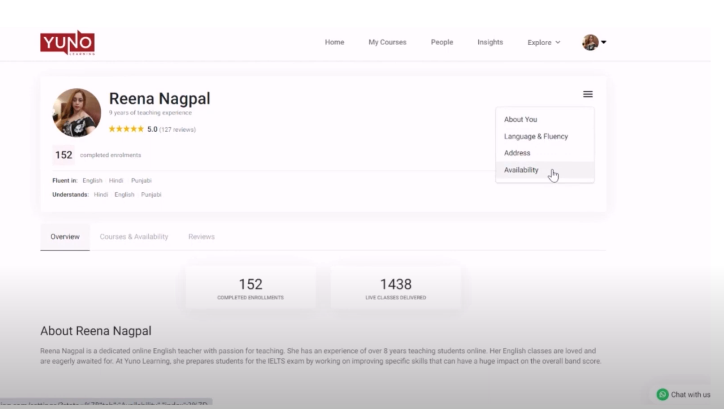The height and width of the screenshot is (410, 725).
Task: Select Address in the dropdown menu
Action: tap(517, 153)
